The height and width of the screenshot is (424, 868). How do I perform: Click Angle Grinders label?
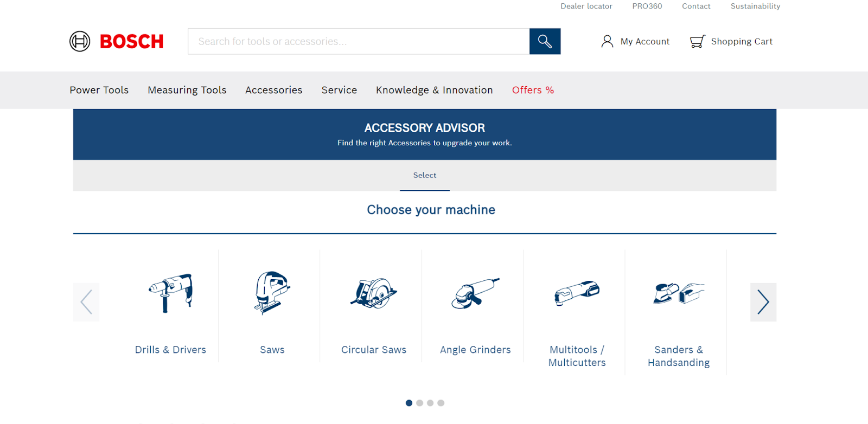(475, 350)
